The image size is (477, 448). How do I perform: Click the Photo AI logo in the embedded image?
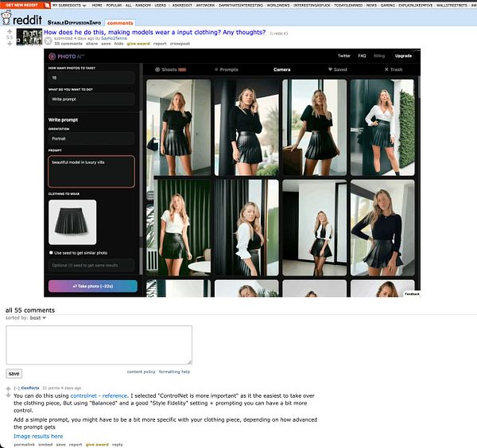click(66, 56)
